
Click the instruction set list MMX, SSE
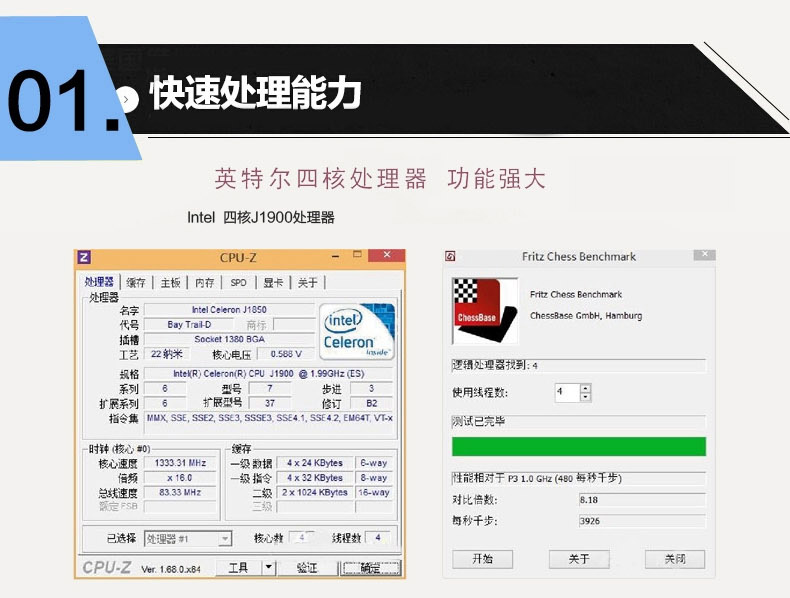tap(270, 422)
